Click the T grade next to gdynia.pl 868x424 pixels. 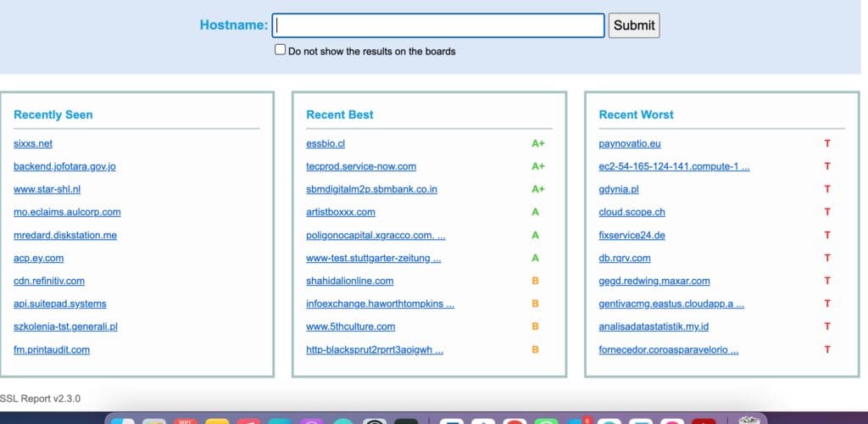(x=827, y=189)
